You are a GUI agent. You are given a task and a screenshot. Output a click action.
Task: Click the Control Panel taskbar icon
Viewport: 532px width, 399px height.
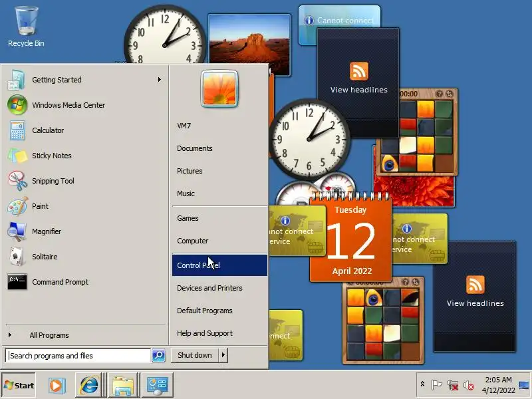pos(157,386)
